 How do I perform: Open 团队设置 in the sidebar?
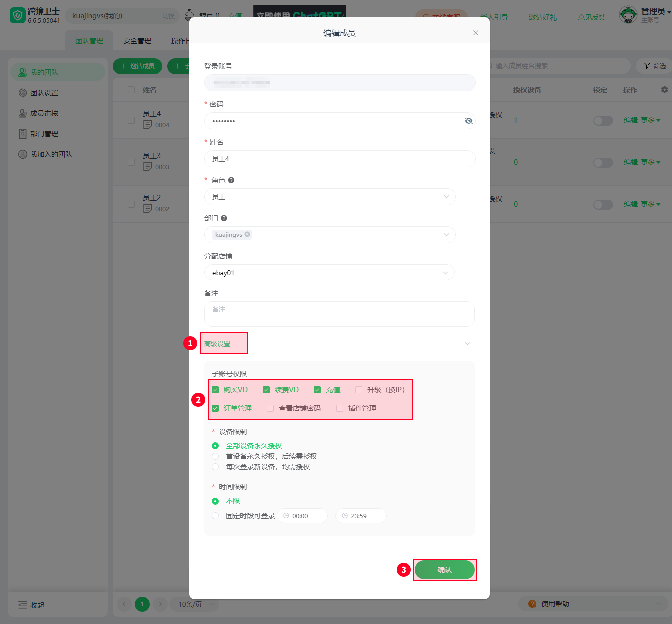point(44,93)
